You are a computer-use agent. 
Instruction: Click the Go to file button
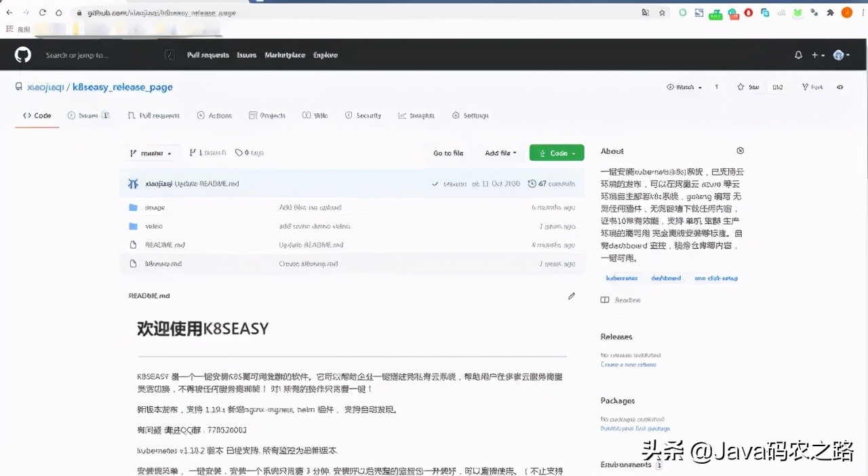(448, 153)
